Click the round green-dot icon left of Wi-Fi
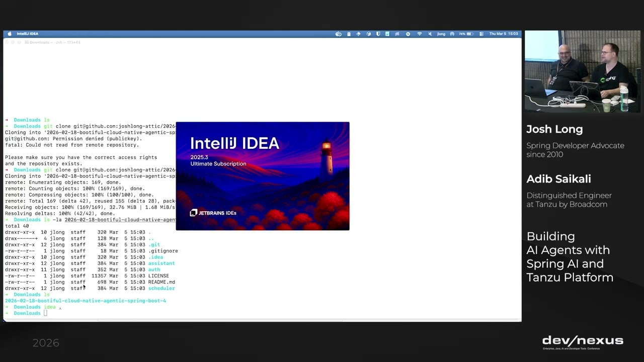 coord(408,34)
